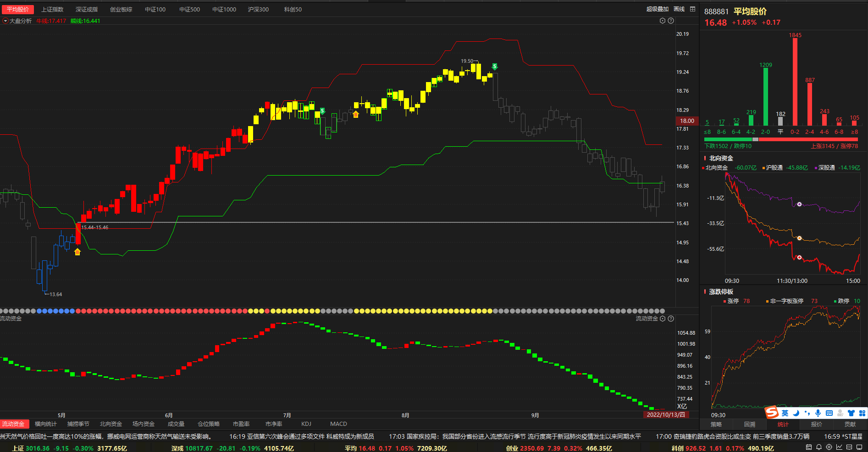Open the alert bell icon in status bar
868x452 pixels.
pyautogui.click(x=819, y=447)
